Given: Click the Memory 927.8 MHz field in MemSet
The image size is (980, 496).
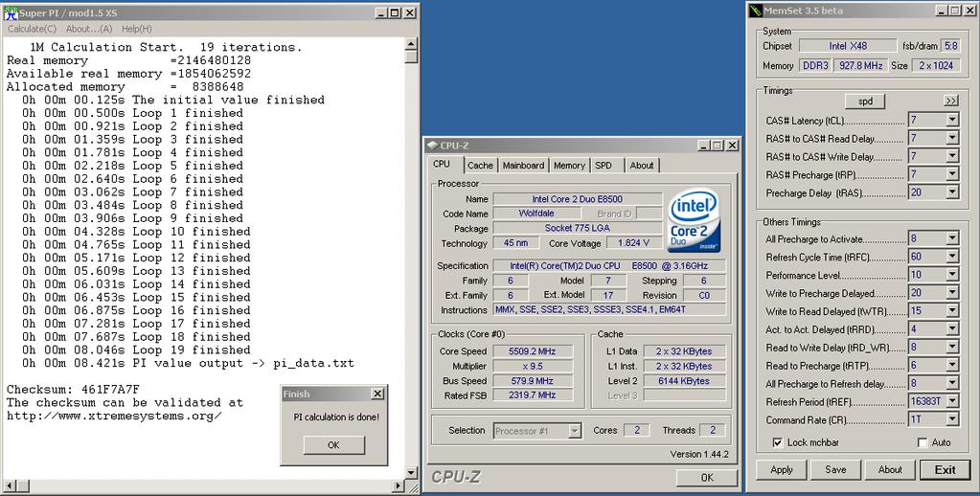Looking at the screenshot, I should (x=860, y=65).
